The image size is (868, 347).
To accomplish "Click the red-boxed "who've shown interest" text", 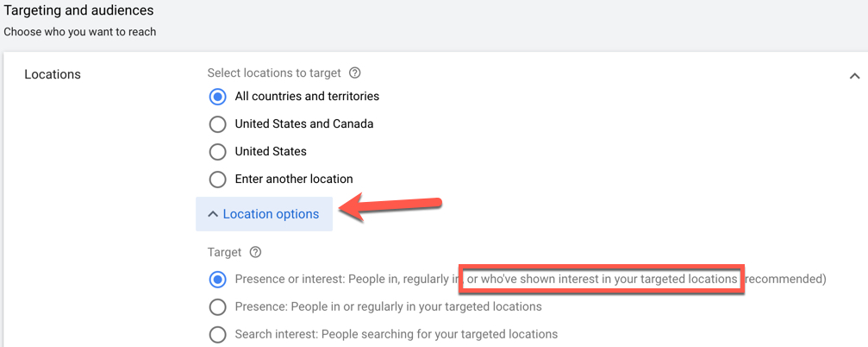I will click(602, 280).
